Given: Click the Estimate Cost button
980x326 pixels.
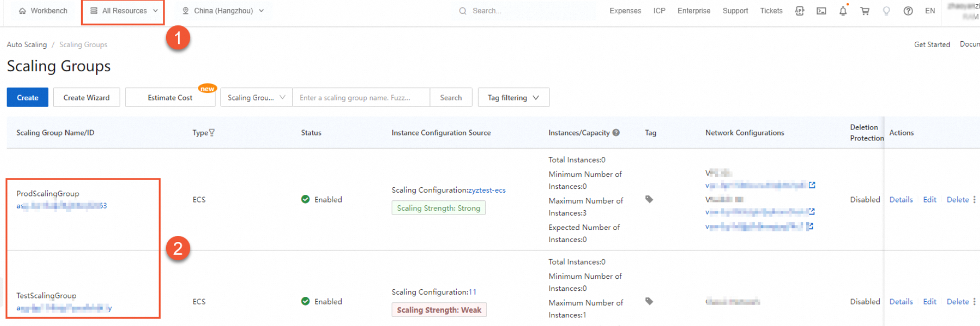Looking at the screenshot, I should [x=170, y=98].
